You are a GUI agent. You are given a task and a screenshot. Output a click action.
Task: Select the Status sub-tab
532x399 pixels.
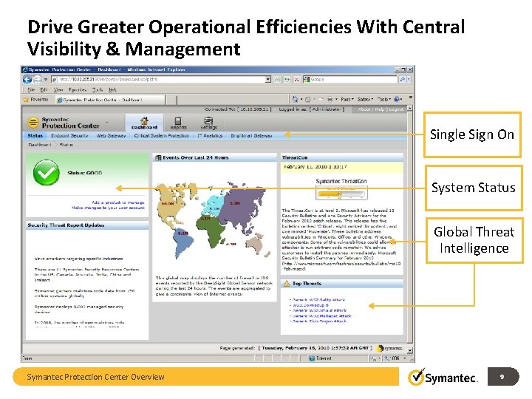click(35, 136)
